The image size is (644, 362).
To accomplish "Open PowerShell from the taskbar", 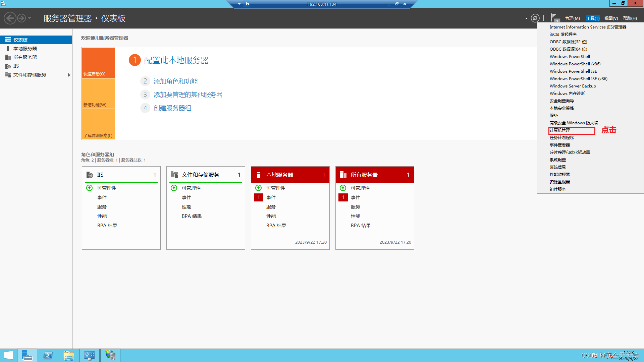I will 48,355.
